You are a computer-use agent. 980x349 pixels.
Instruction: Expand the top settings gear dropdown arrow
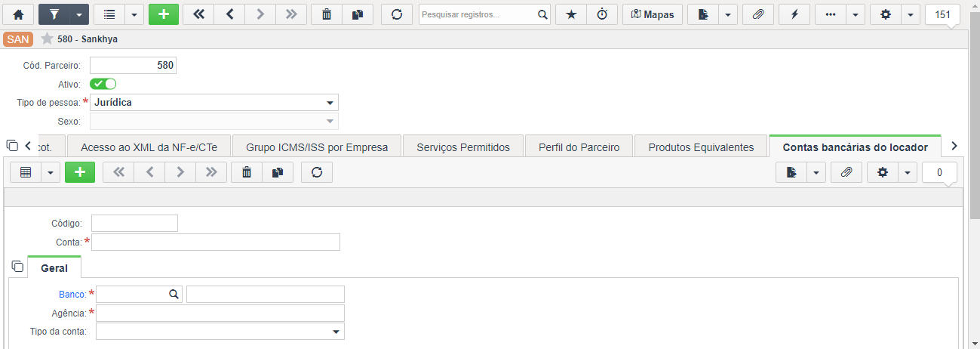tap(910, 14)
